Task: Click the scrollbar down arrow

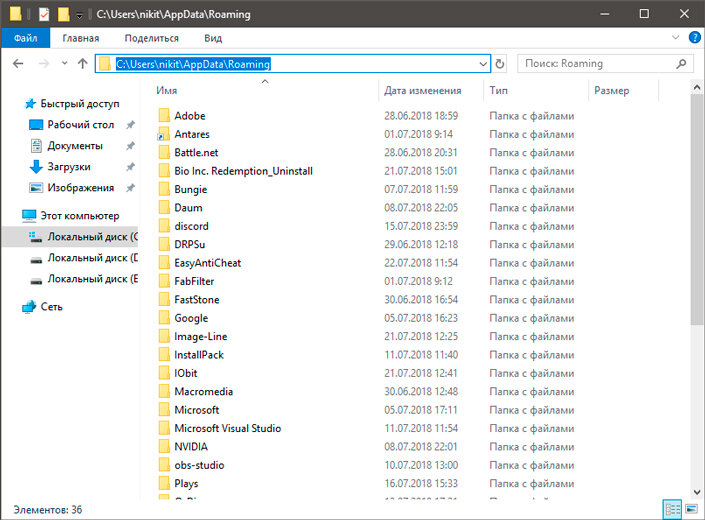Action: click(696, 492)
